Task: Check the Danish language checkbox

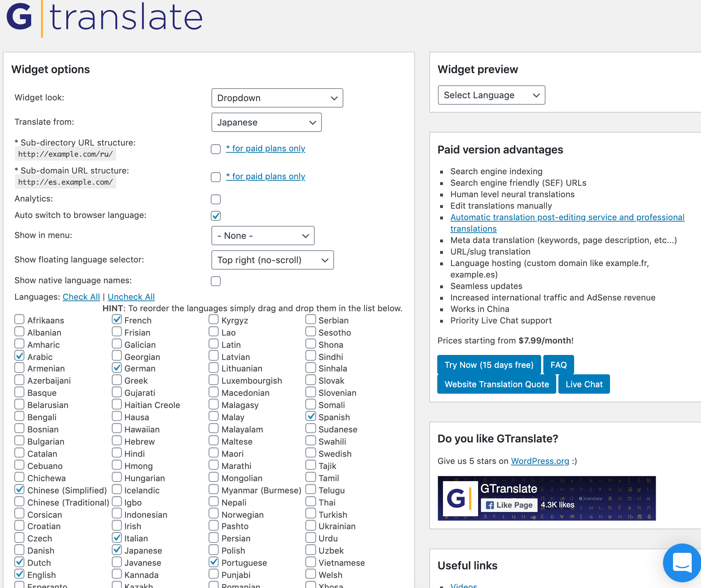Action: pos(20,549)
